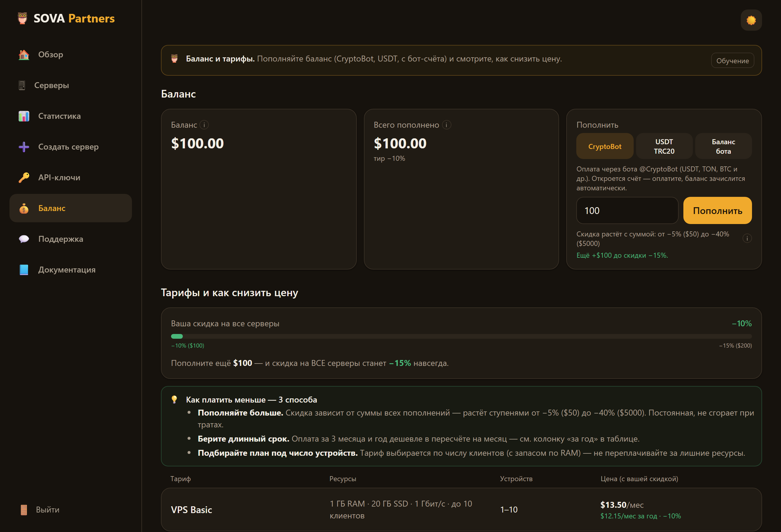Screen dimensions: 781x532
Task: Click the server rack icon beside Серверы
Action: tap(22, 85)
